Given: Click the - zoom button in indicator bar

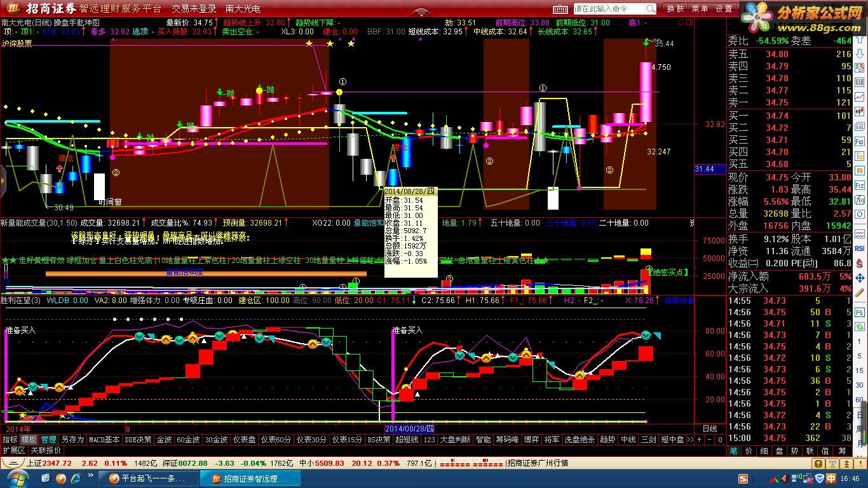Looking at the screenshot, I should click(710, 439).
